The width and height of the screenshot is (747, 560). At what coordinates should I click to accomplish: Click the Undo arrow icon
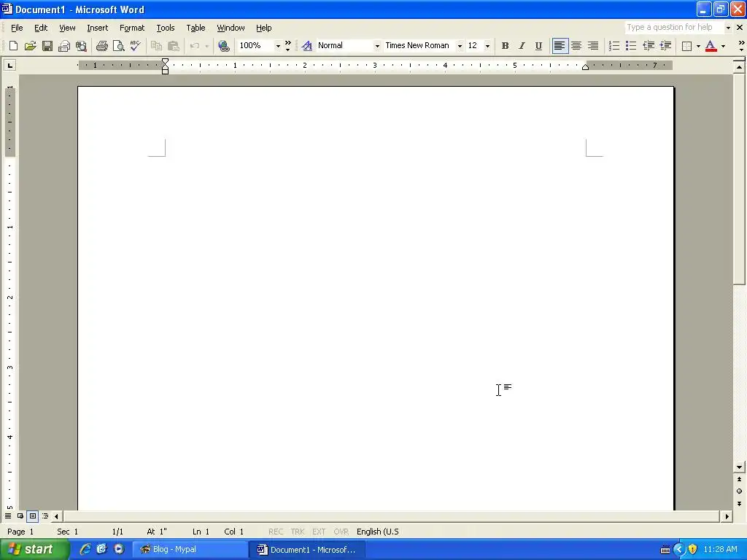coord(194,46)
